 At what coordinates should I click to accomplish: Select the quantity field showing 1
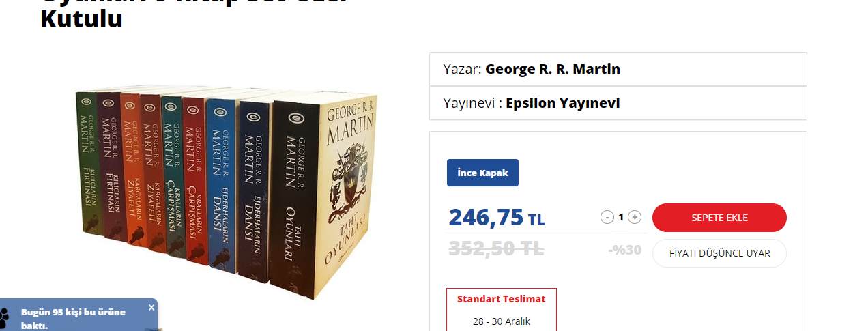621,217
